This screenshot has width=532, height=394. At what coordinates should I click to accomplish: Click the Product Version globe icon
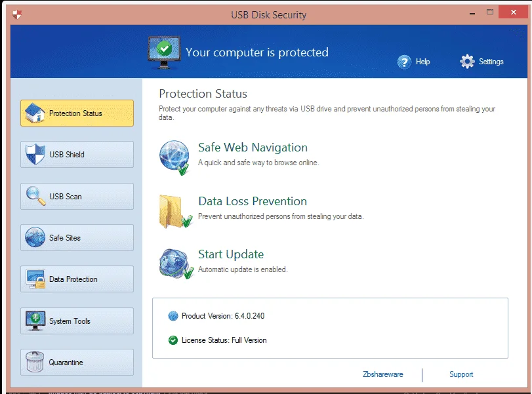(x=173, y=316)
